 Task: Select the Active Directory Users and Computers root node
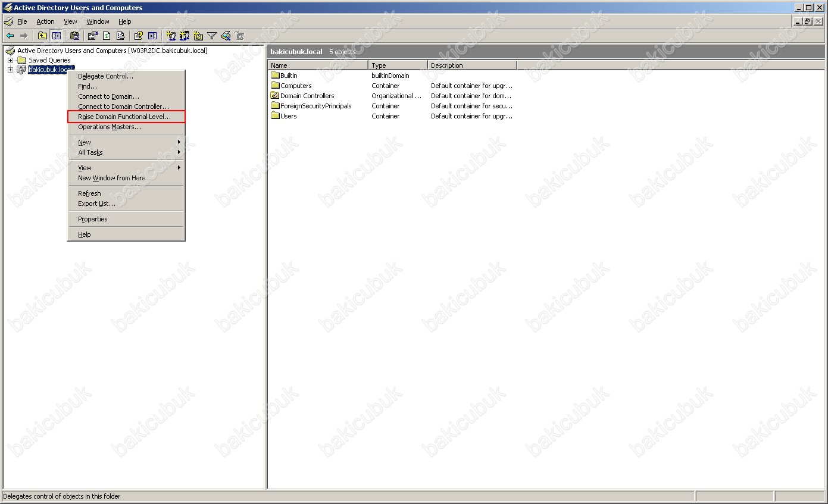click(113, 51)
